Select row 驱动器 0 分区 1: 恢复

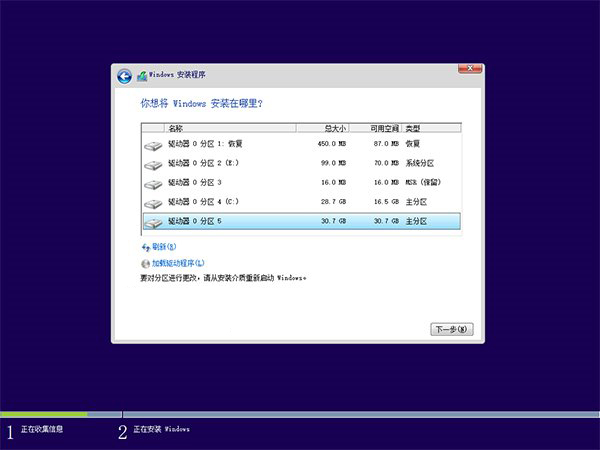pos(302,144)
